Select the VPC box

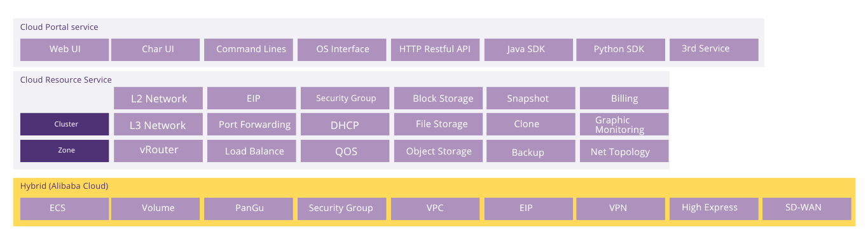436,208
